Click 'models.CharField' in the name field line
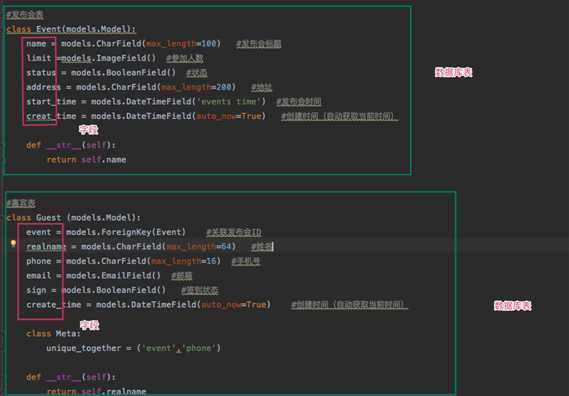 (x=101, y=44)
